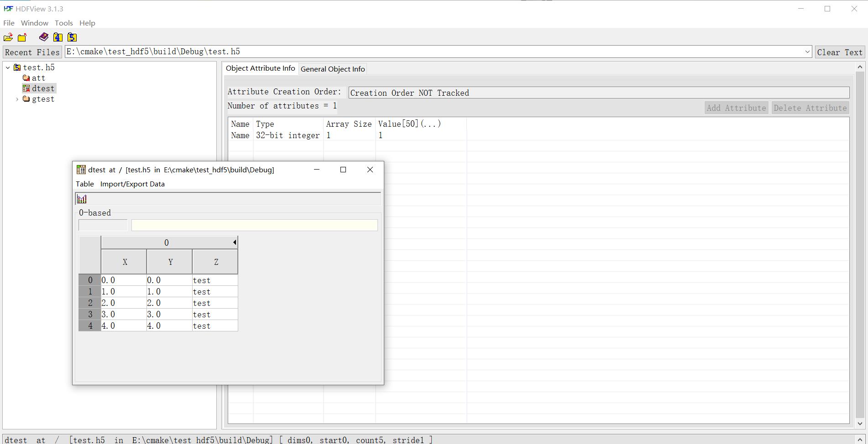Open the Window menu
The image size is (868, 444).
coord(35,23)
